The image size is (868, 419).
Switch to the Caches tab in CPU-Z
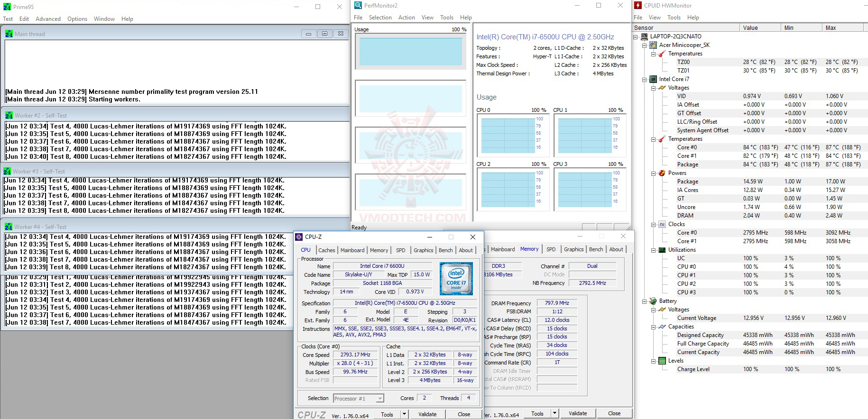[x=326, y=250]
